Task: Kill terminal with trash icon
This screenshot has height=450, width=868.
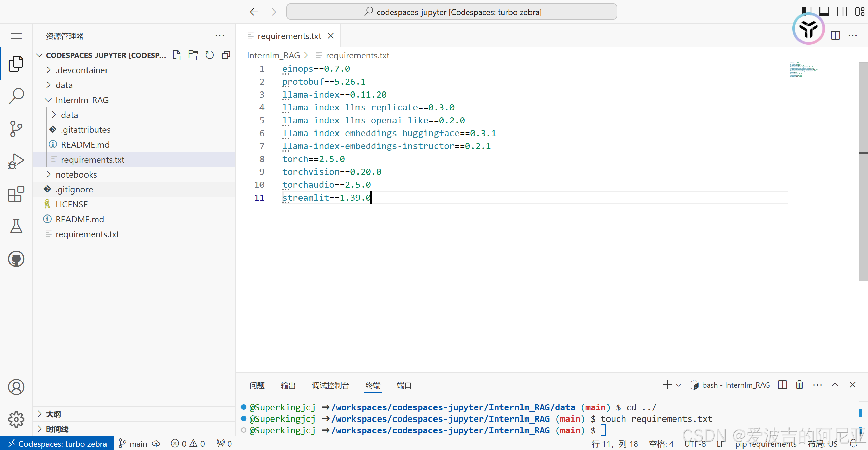Action: point(799,385)
